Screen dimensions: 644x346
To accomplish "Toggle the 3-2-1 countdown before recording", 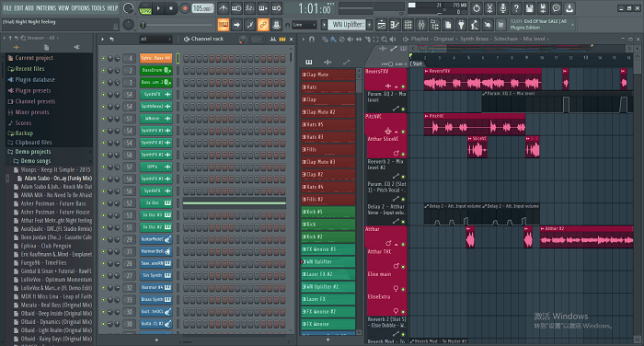I will pos(249,7).
